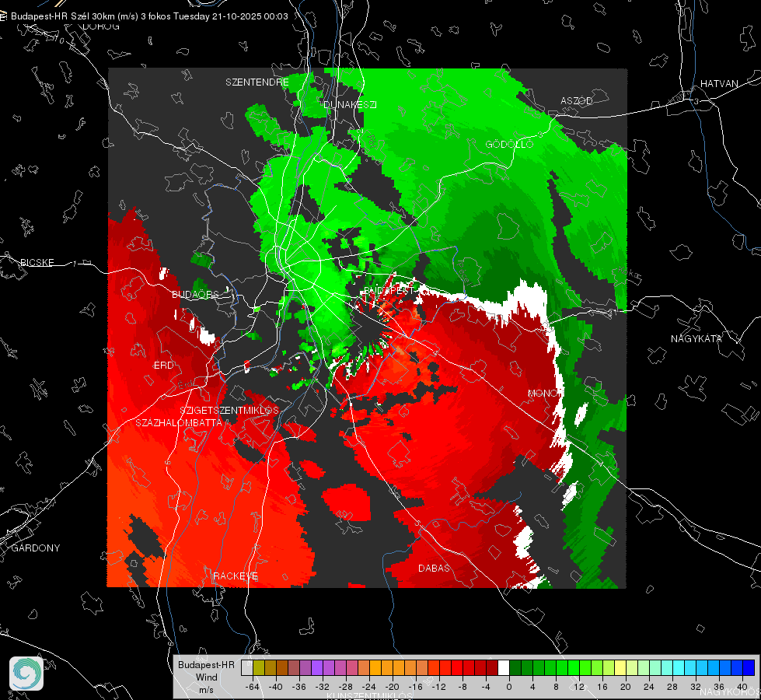Screen dimensions: 761x700
Task: Click the ASZOD town label
Action: [577, 101]
